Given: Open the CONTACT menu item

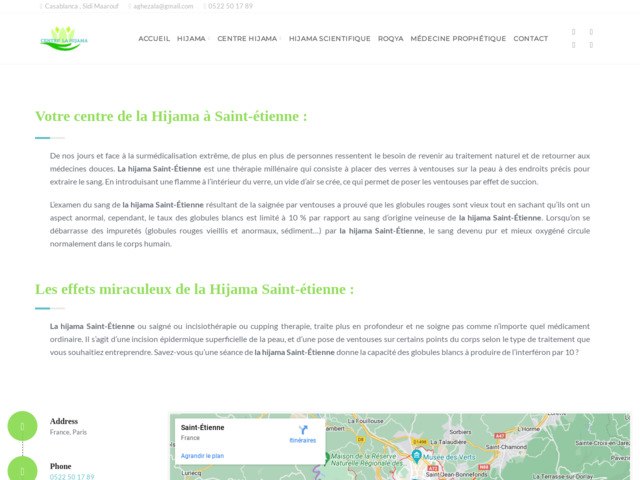Looking at the screenshot, I should coord(531,38).
